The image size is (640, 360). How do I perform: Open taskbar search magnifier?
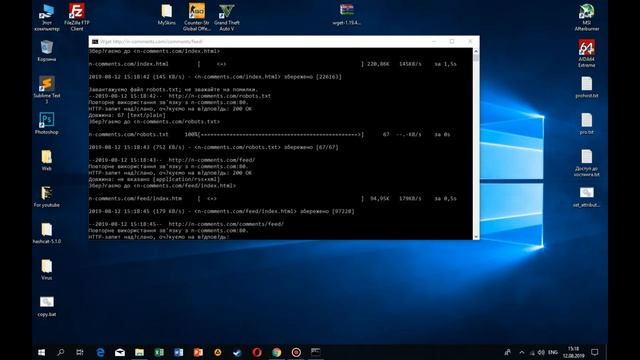pos(61,352)
